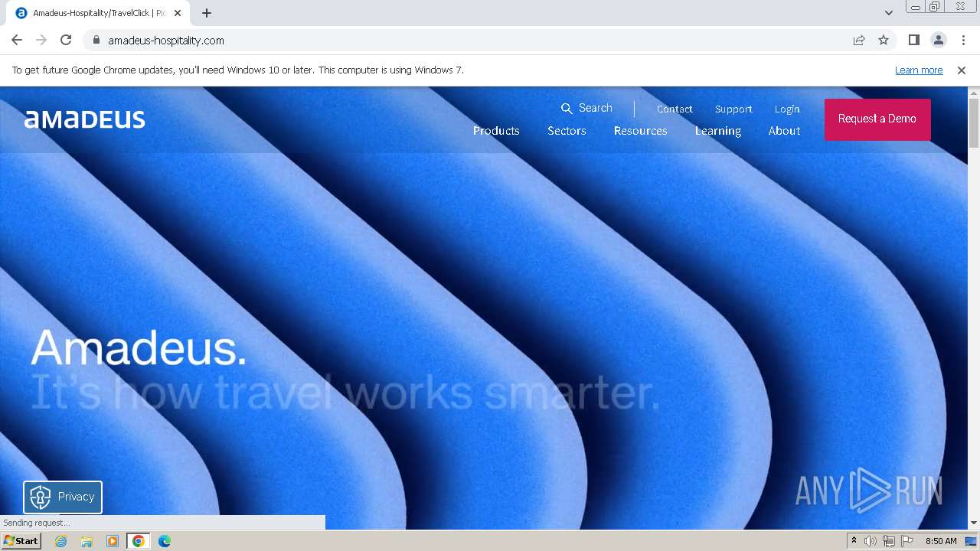Open the tab search dropdown arrow
The width and height of the screenshot is (980, 551).
coord(888,13)
